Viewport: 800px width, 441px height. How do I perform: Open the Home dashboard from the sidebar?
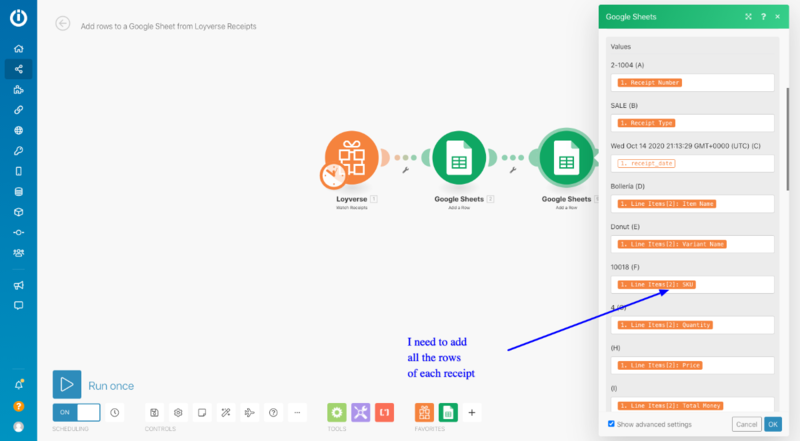pyautogui.click(x=18, y=48)
